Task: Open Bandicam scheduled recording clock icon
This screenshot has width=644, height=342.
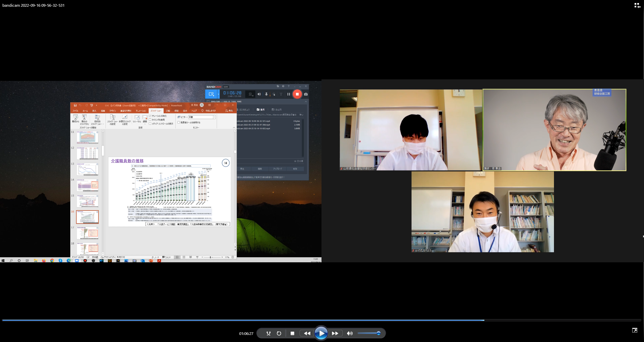Action: [283, 86]
